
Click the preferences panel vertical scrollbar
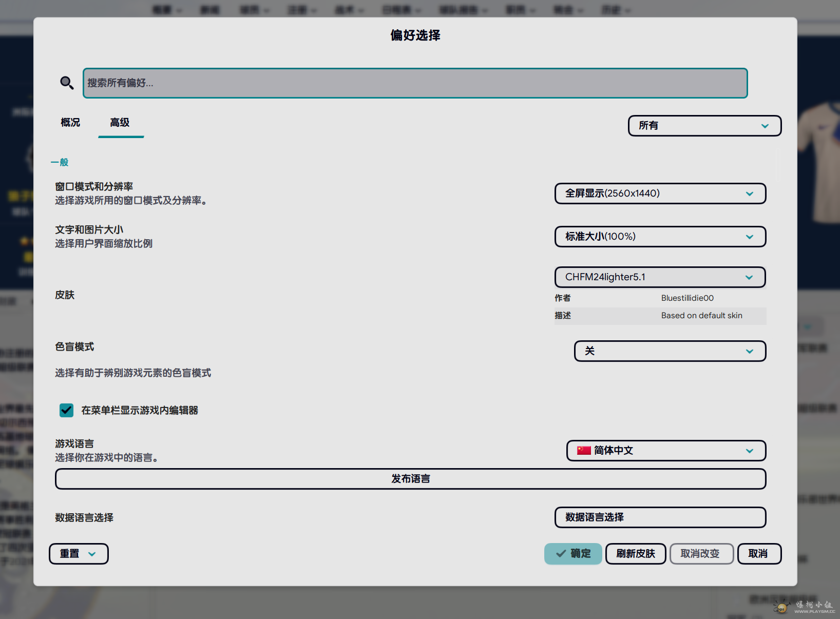click(x=778, y=166)
